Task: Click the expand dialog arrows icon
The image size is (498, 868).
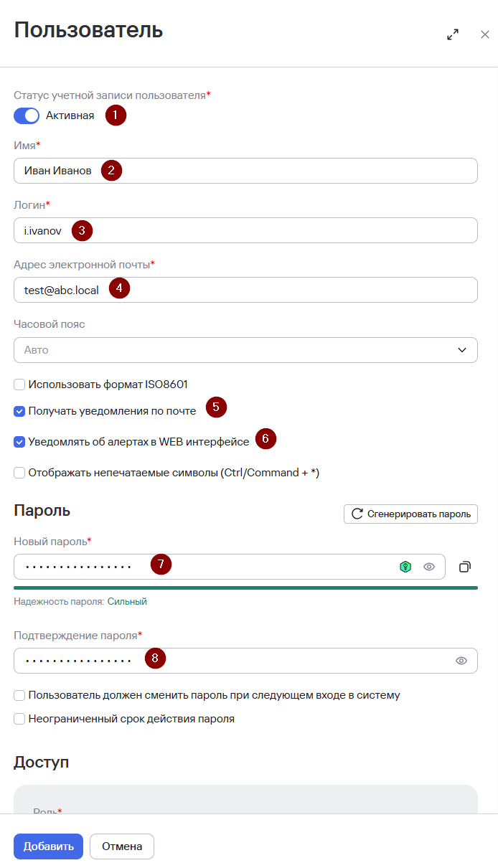Action: coord(453,34)
